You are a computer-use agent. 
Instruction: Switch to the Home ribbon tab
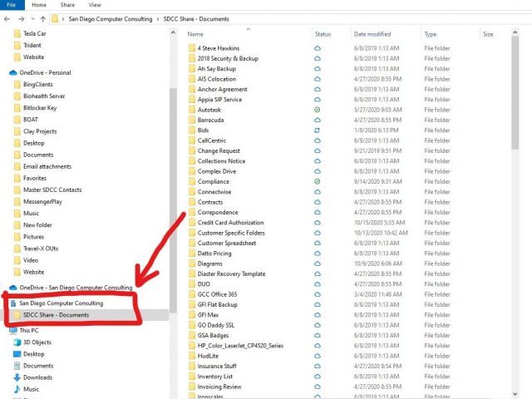point(39,5)
